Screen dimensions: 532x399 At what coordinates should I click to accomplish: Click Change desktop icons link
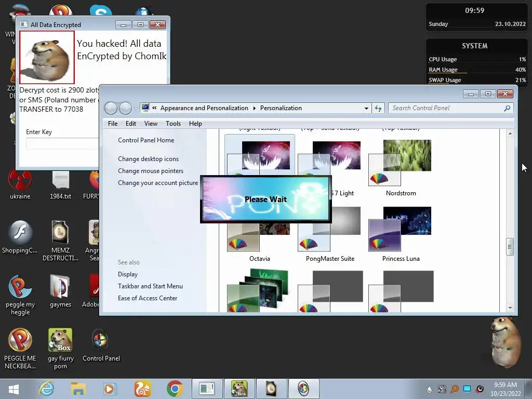pos(148,159)
